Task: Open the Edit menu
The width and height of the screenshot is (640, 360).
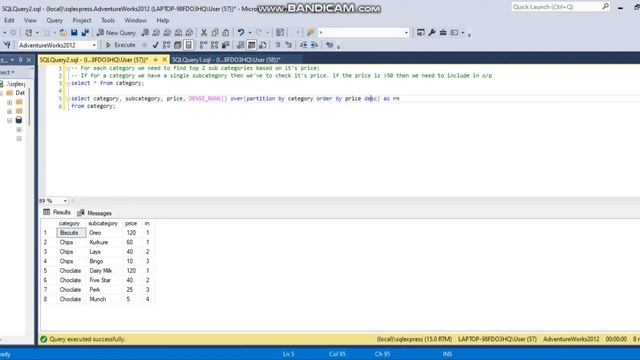Action: [x=9, y=20]
